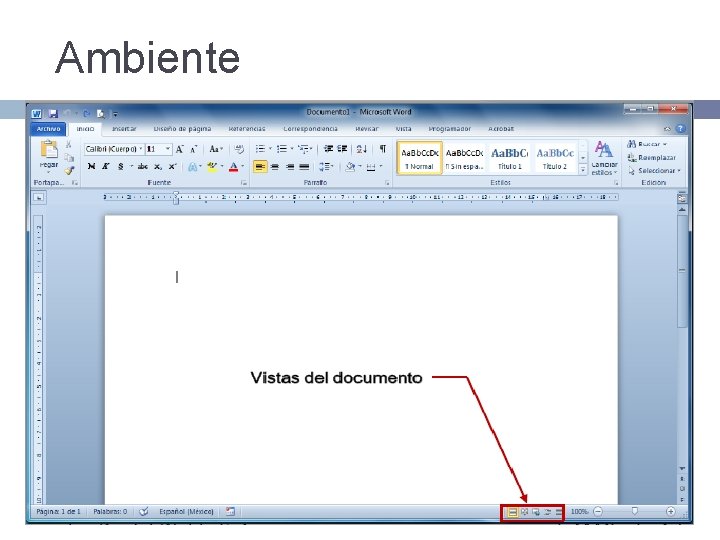Toggle Bold formatting (N)
The image size is (720, 540).
click(91, 167)
